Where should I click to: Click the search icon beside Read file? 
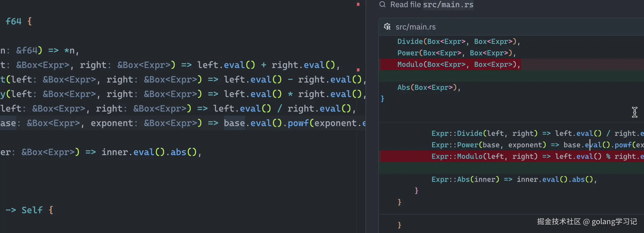pos(382,4)
